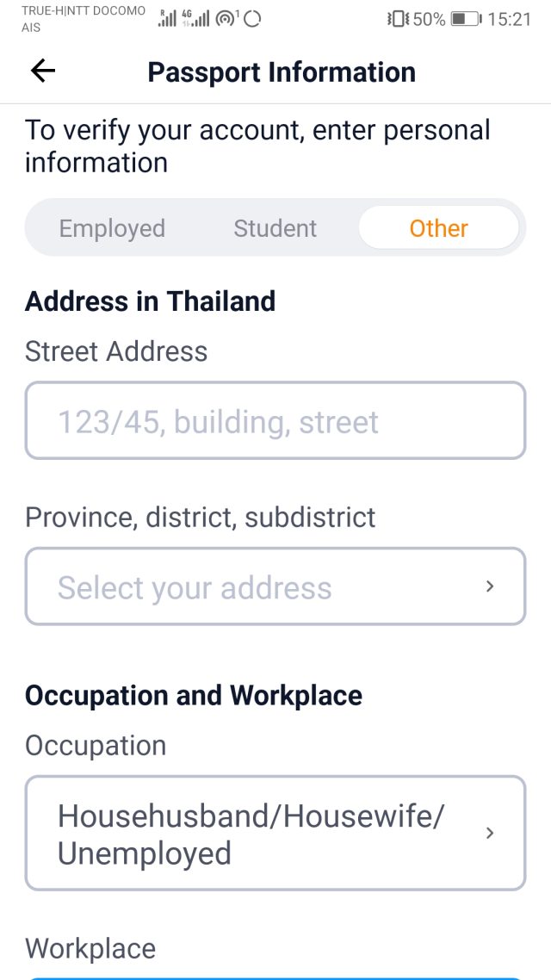This screenshot has height=980, width=551.
Task: Tap the Occupation and Workplace heading
Action: 194,695
